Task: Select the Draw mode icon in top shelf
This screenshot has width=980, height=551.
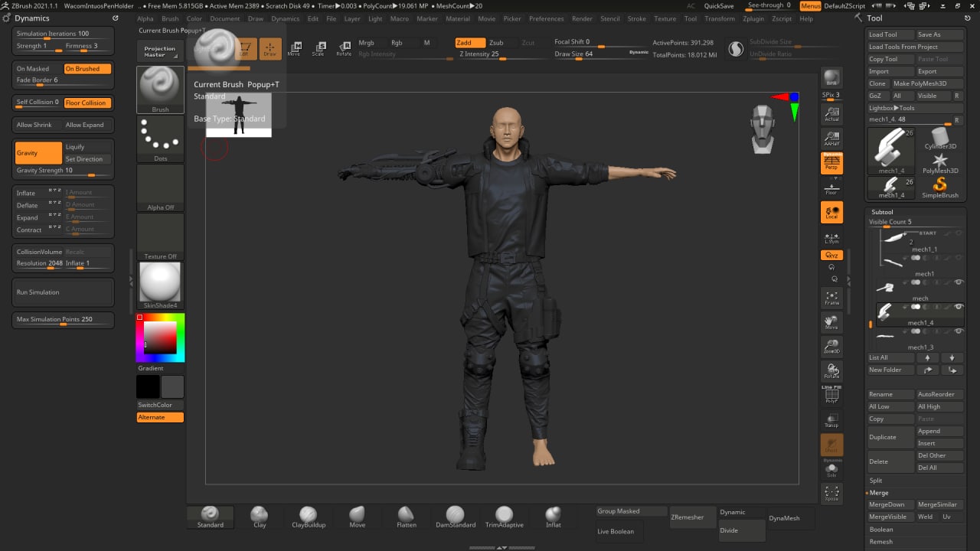Action: [x=270, y=48]
